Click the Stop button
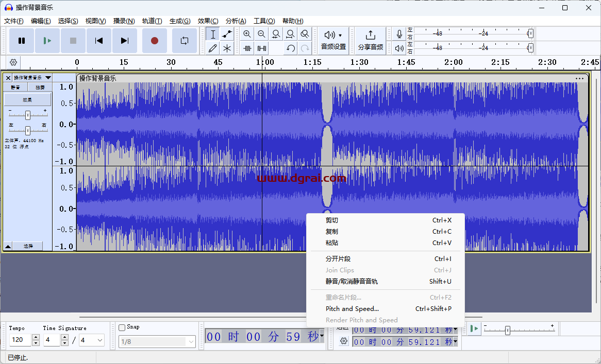The width and height of the screenshot is (601, 364). 73,41
